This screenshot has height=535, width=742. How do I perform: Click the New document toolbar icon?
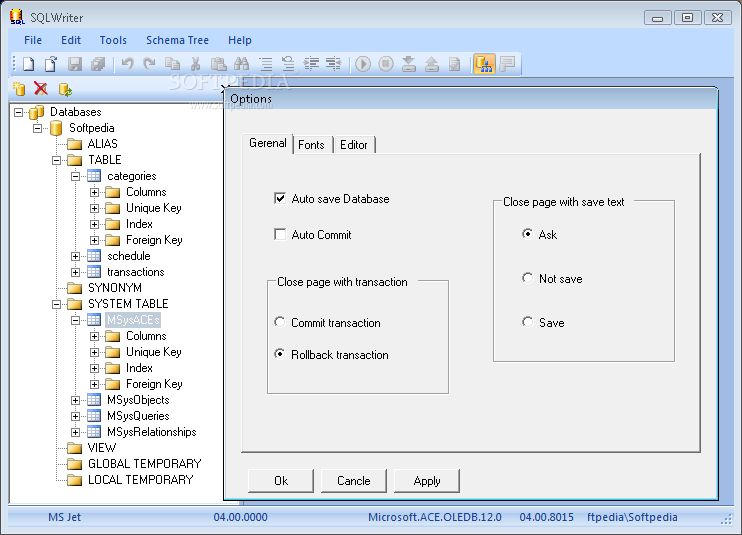click(x=28, y=64)
